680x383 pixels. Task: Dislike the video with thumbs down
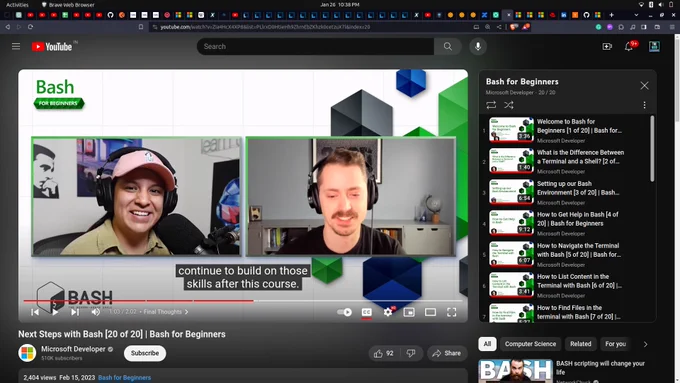[x=411, y=354]
